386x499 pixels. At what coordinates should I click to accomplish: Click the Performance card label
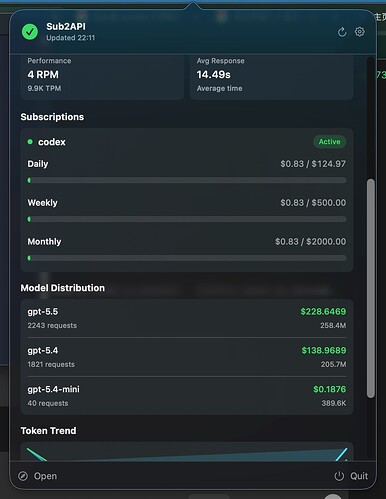pos(49,61)
